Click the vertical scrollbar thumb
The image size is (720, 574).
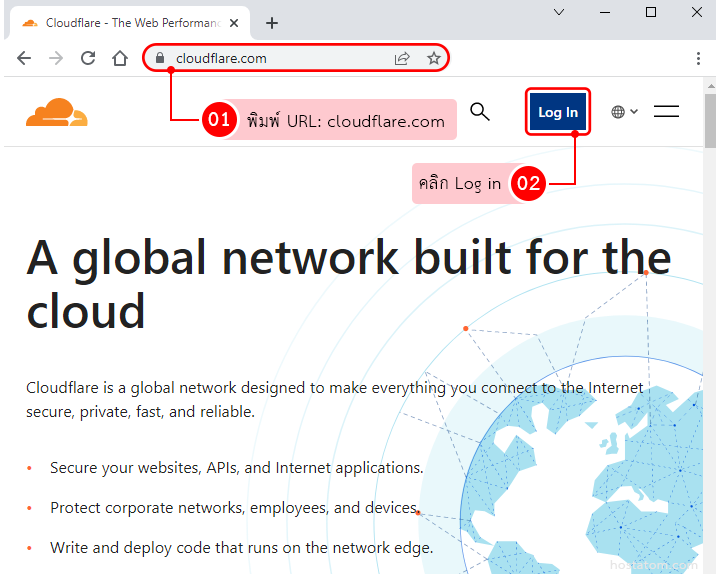pyautogui.click(x=710, y=120)
